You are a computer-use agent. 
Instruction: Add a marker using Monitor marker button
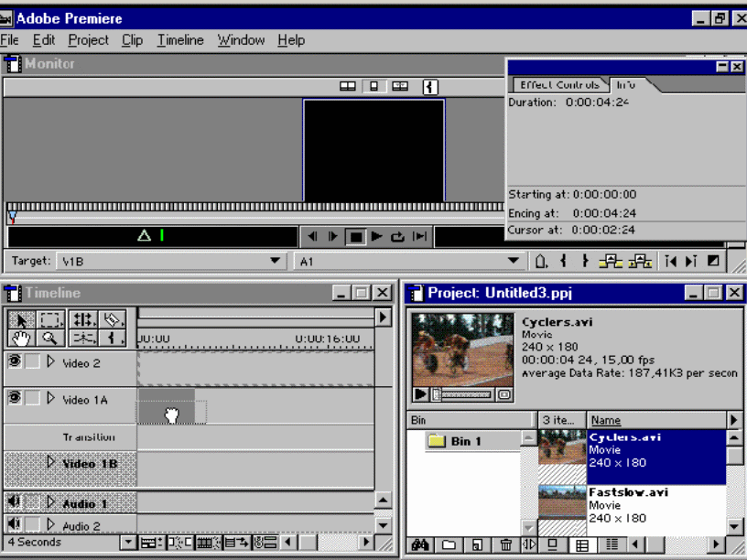pyautogui.click(x=541, y=261)
